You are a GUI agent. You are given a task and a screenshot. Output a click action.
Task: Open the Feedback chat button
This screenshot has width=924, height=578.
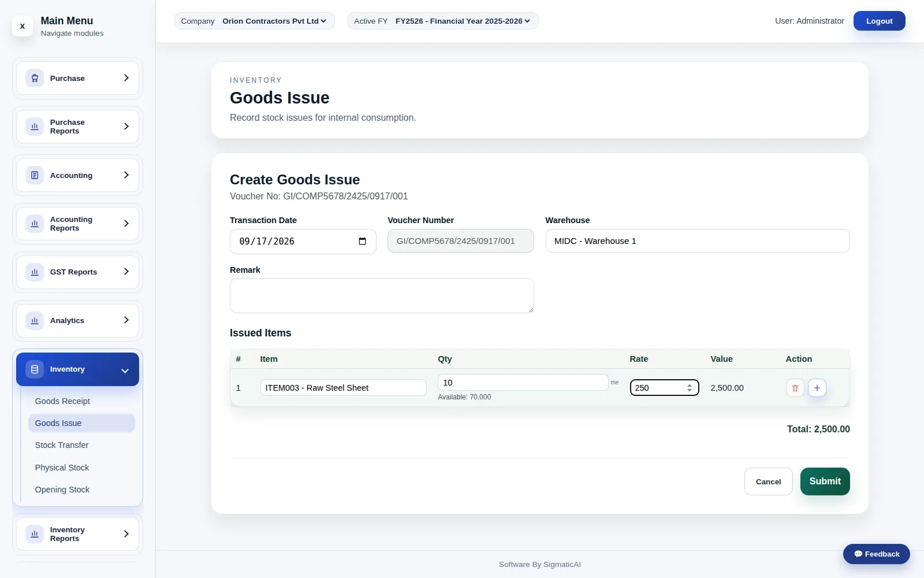[876, 554]
